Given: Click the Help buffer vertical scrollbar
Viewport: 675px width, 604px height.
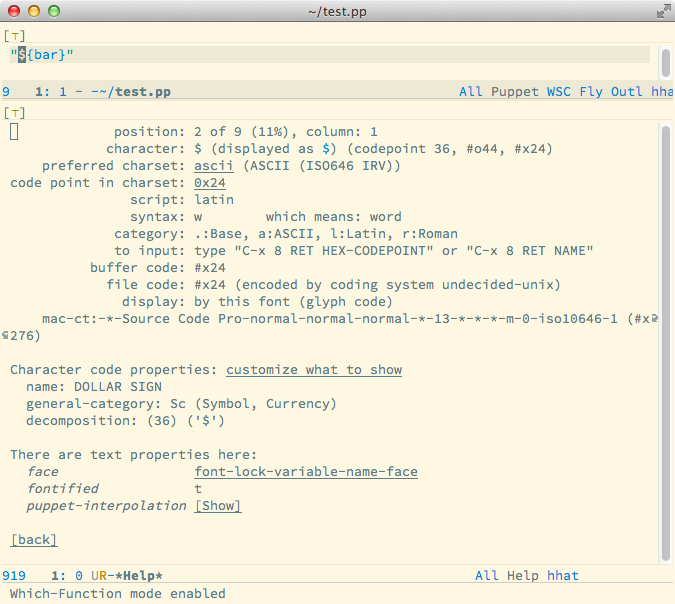Looking at the screenshot, I should pos(666,343).
